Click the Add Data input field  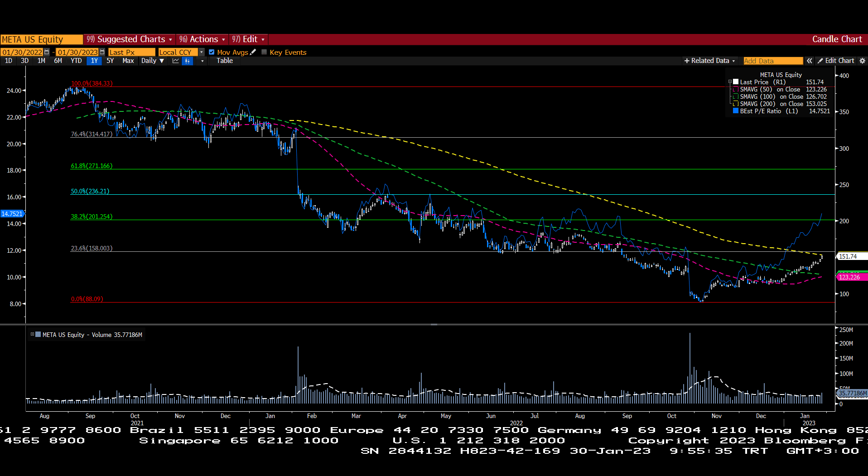(x=773, y=61)
